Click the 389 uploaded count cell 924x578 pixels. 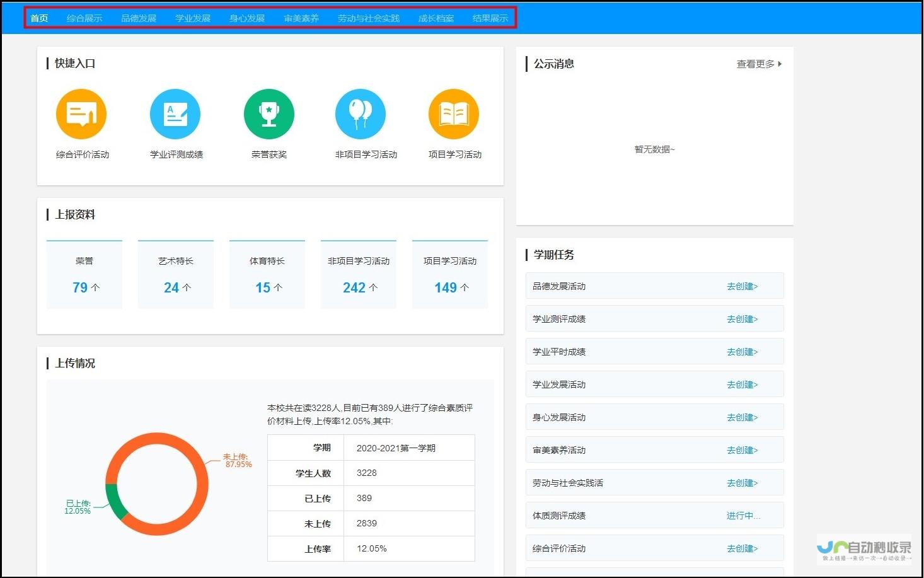click(x=409, y=499)
